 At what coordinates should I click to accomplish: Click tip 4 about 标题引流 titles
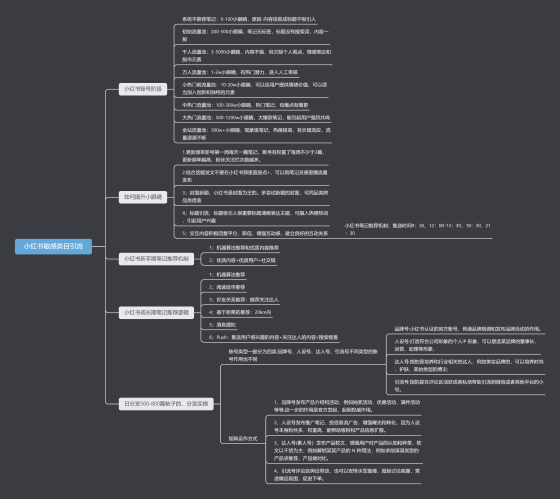(x=255, y=217)
